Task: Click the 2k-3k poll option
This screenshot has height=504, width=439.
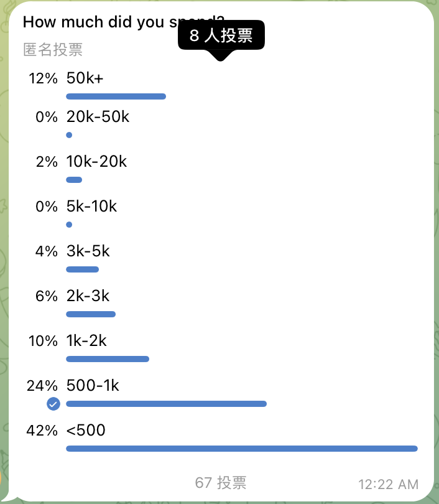Action: [x=88, y=296]
